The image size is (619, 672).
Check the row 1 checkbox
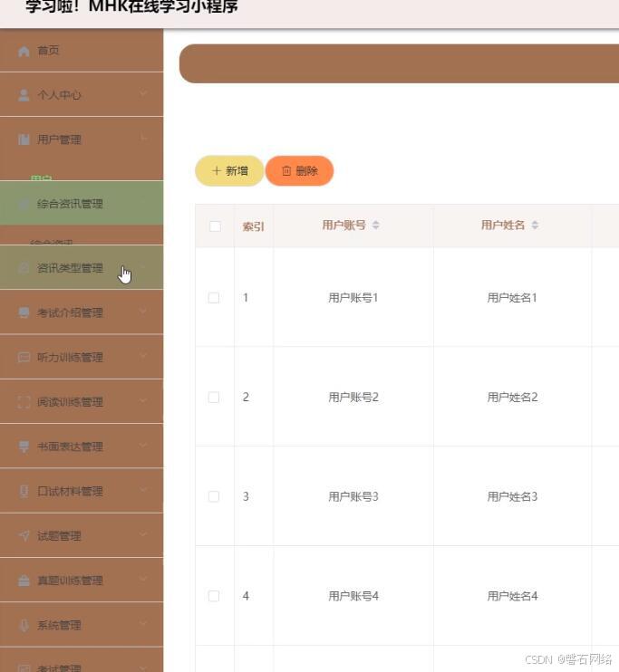tap(214, 298)
